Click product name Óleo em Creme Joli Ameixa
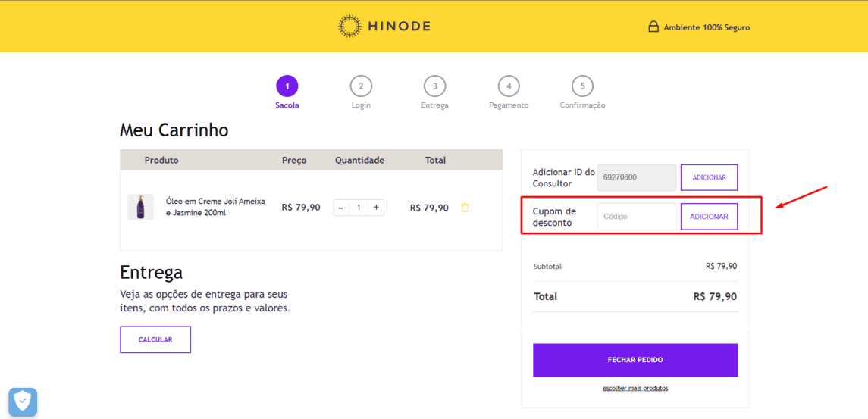Screen dimensions: 868x419 click(x=215, y=207)
